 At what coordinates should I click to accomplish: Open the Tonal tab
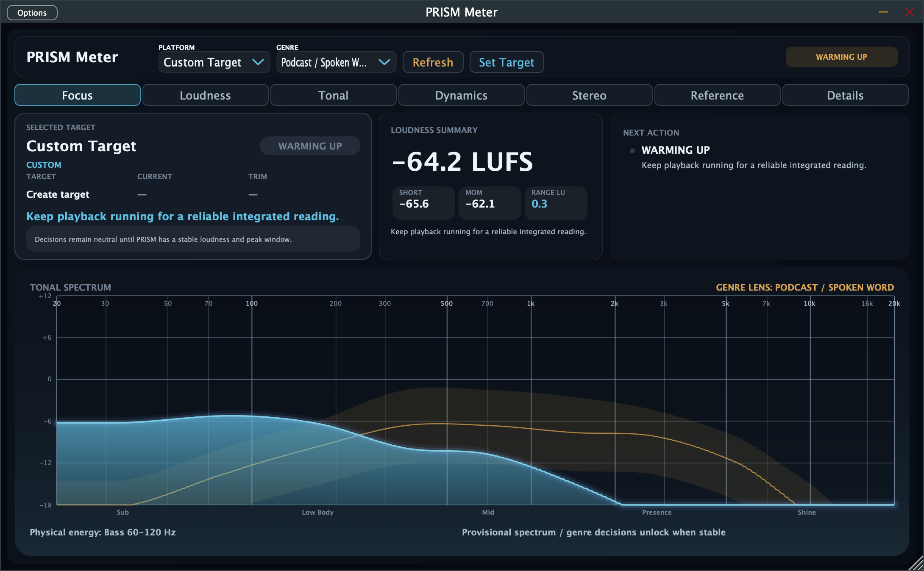click(x=334, y=95)
